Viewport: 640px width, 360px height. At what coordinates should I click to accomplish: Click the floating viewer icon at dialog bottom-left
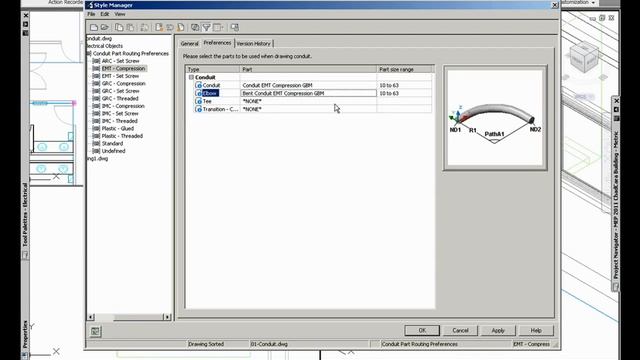[95, 331]
